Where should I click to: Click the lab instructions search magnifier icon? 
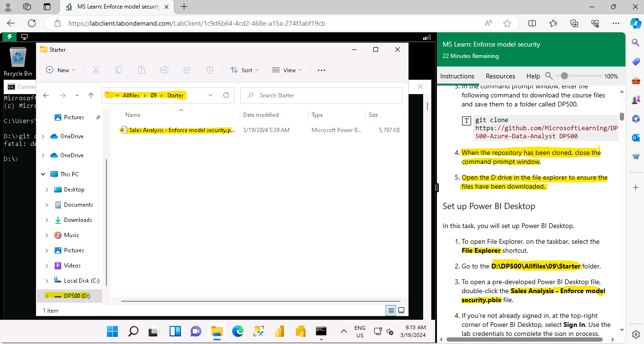[x=549, y=76]
